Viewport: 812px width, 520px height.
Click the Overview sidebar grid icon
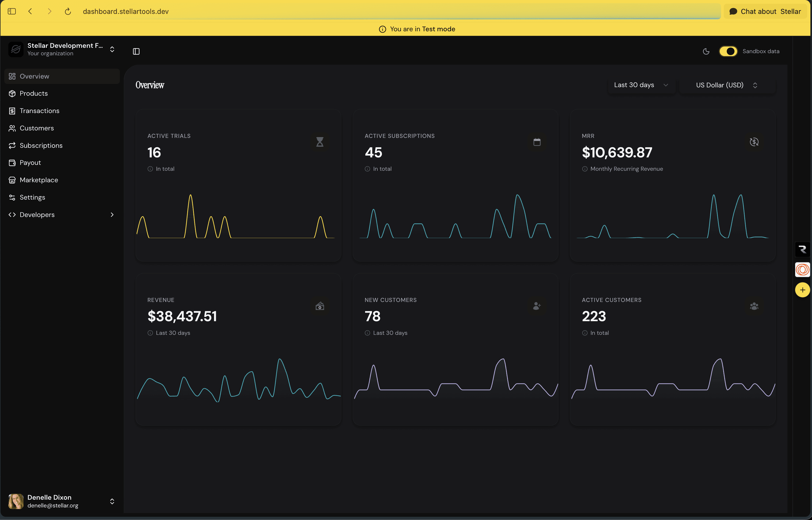(12, 76)
